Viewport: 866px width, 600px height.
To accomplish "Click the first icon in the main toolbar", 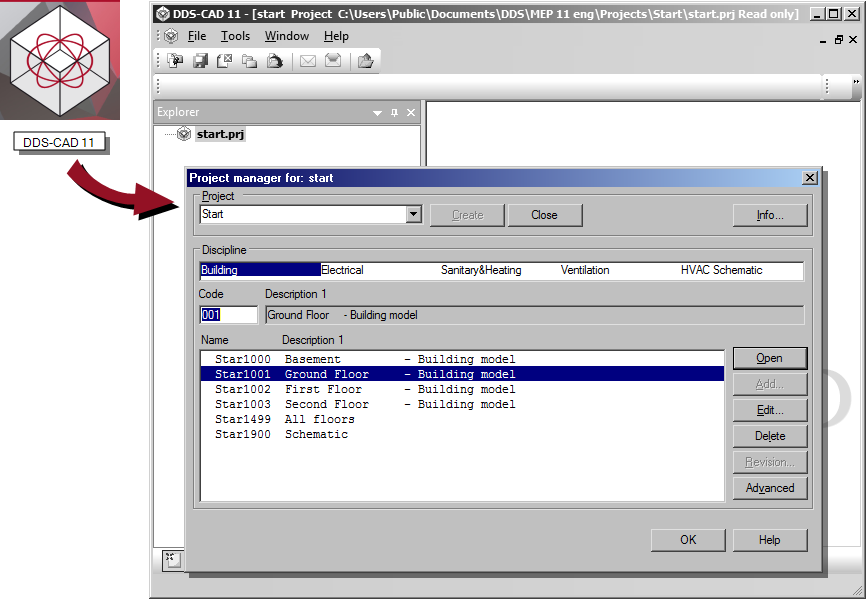I will pyautogui.click(x=176, y=61).
